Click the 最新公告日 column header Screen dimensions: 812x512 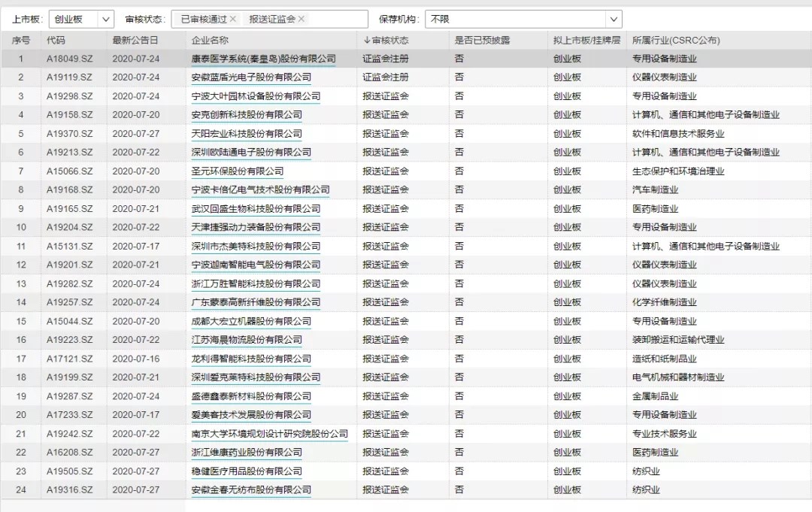(x=135, y=40)
